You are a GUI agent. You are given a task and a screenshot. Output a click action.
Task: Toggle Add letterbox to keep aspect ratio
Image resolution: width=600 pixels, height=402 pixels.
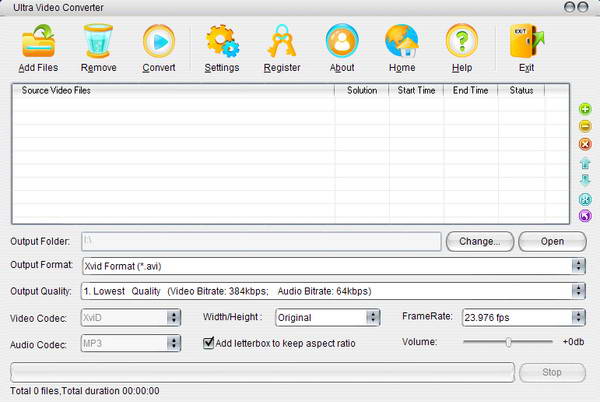click(208, 343)
